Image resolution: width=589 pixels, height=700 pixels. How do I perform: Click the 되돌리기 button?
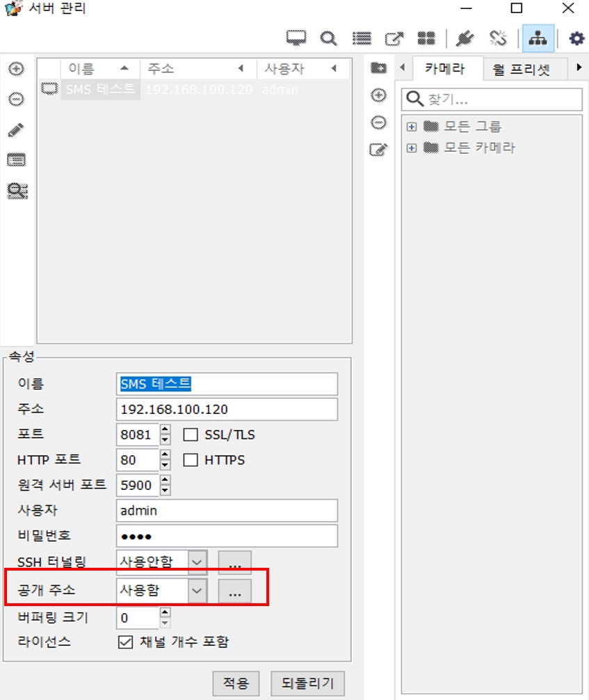[307, 683]
